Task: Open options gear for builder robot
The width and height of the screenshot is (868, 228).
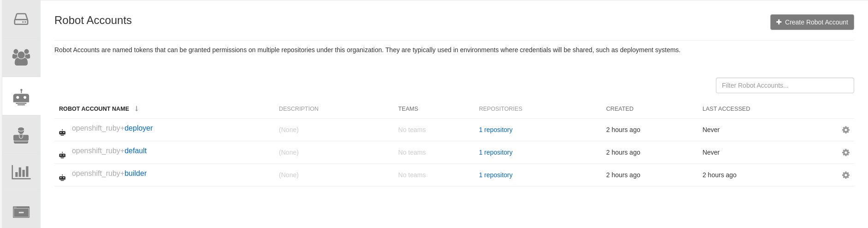Action: (845, 175)
